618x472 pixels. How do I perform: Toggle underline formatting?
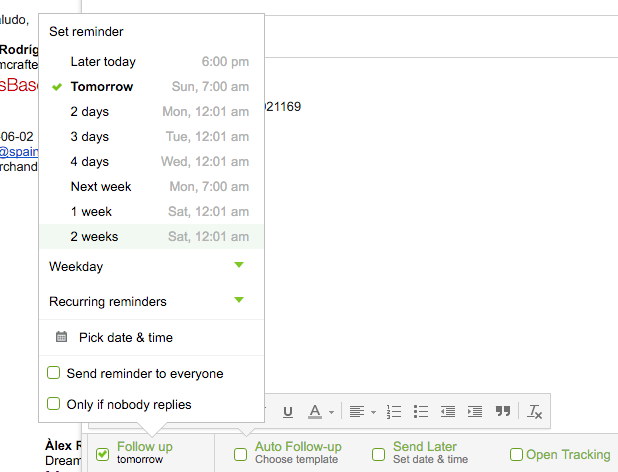pos(288,411)
